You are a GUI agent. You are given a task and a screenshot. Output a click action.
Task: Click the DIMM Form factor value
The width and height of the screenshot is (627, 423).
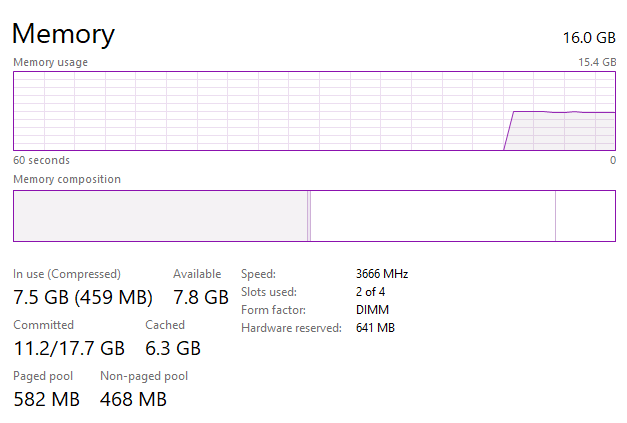pos(372,310)
